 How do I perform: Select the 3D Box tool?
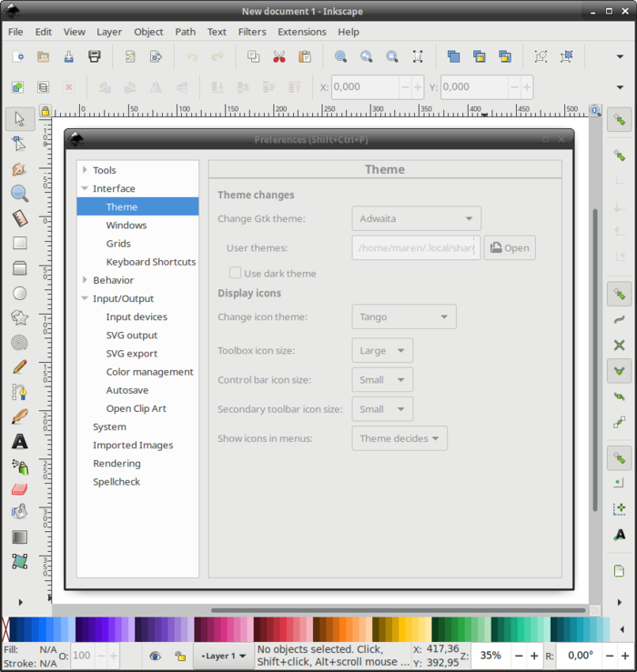click(x=19, y=268)
